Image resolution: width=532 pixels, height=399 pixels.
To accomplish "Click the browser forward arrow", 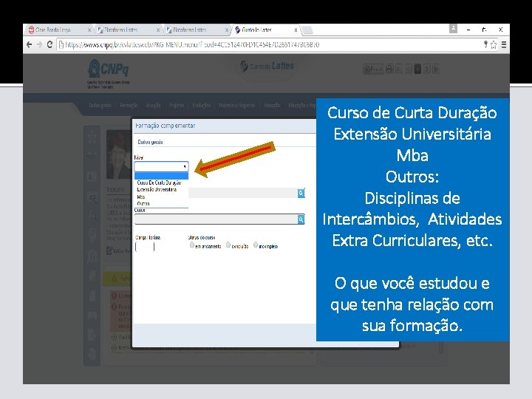I will 39,44.
